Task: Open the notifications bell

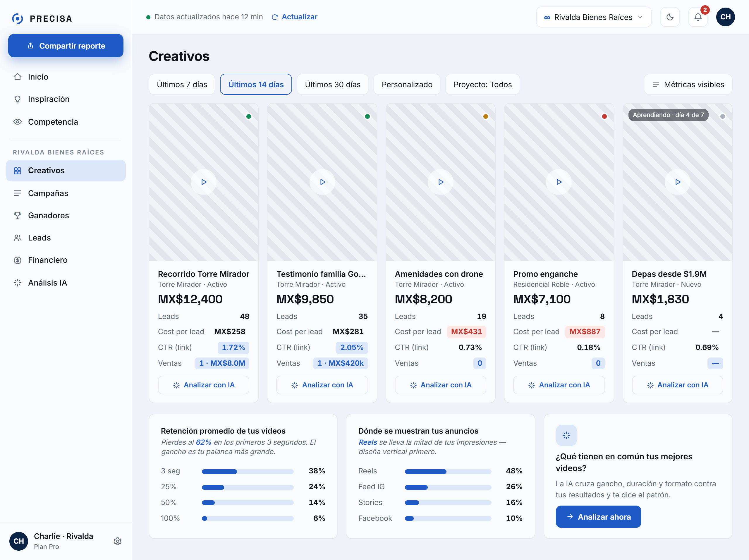Action: (x=698, y=17)
